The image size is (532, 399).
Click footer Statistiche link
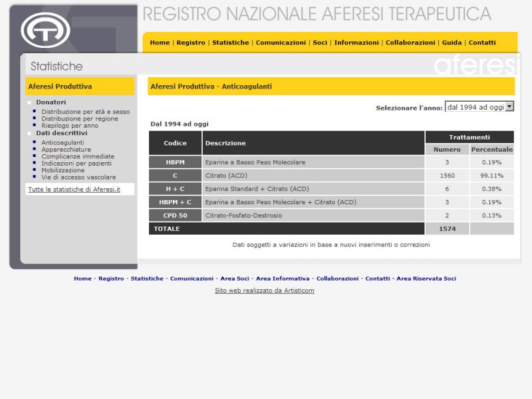click(147, 279)
